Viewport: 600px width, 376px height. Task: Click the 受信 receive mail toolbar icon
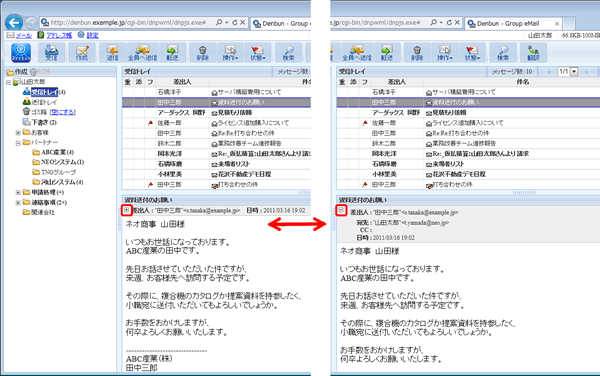(x=51, y=53)
